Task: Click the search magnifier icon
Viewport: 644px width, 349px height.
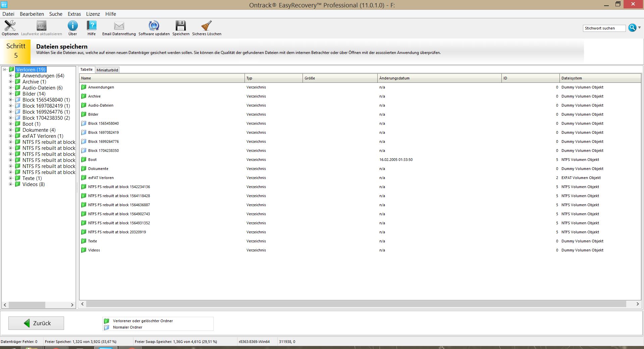Action: (632, 28)
